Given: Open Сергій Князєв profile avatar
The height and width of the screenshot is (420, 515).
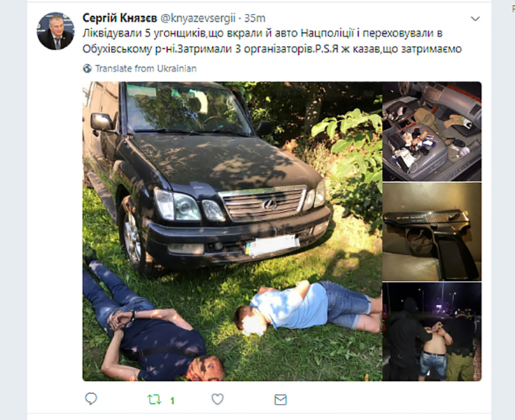Looking at the screenshot, I should click(55, 31).
